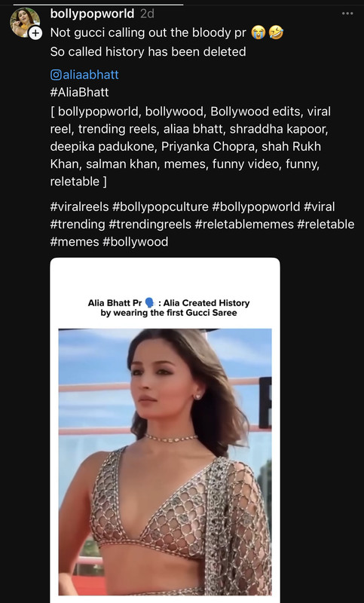Tap the Instagram icon beside aliaabhatt
This screenshot has width=364, height=603.
pyautogui.click(x=56, y=75)
